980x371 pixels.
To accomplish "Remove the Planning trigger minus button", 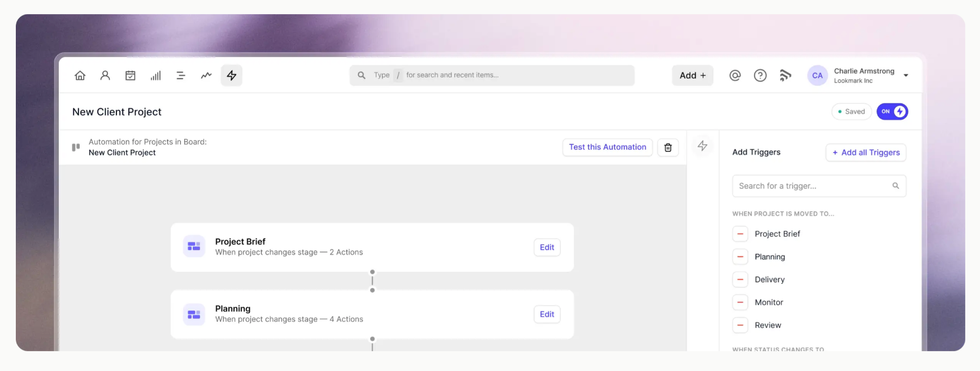I will pos(740,257).
